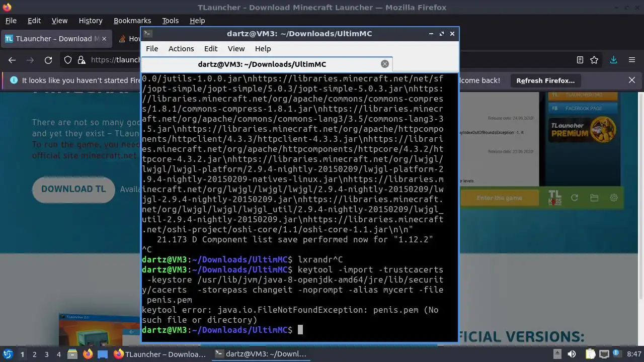Switch to workspace 1
This screenshot has height=362, width=644.
22,354
